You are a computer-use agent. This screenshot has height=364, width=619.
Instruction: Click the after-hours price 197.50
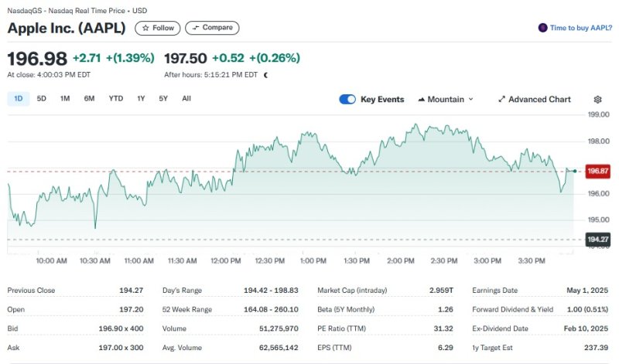(185, 59)
